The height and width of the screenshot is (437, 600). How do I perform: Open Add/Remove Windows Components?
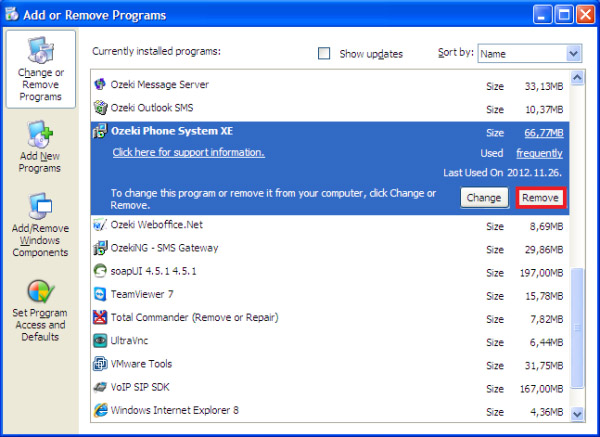[x=40, y=225]
